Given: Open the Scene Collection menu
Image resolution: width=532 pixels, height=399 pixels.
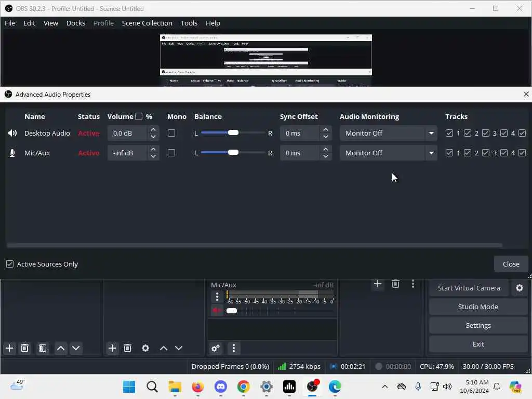Looking at the screenshot, I should 147,23.
